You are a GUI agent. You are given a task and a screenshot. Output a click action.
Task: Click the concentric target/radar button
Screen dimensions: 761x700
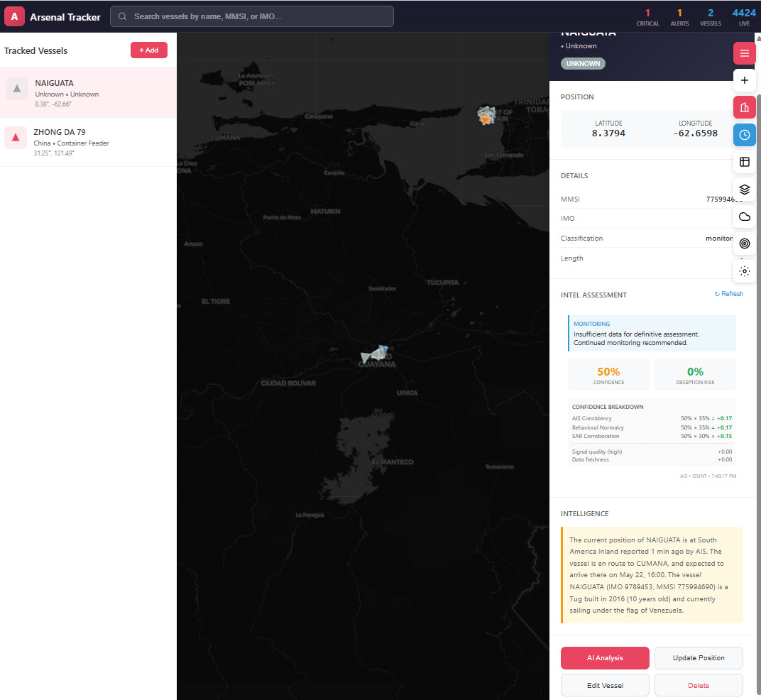pyautogui.click(x=744, y=244)
